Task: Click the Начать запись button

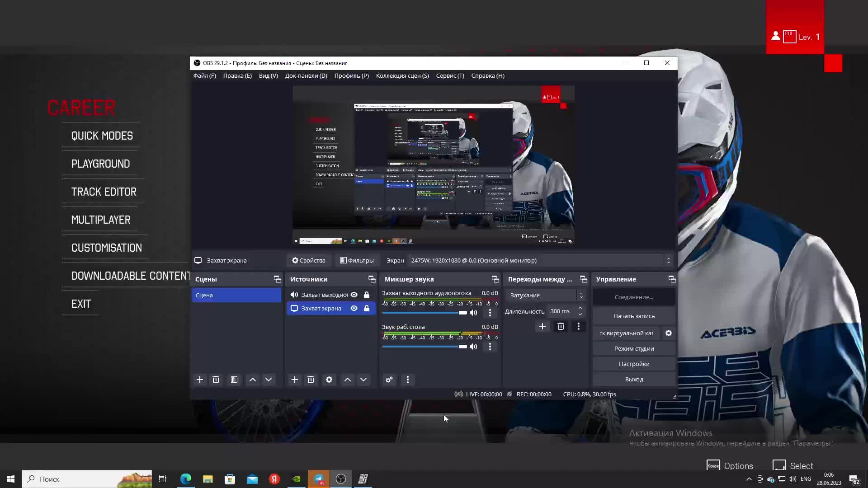Action: (x=634, y=316)
